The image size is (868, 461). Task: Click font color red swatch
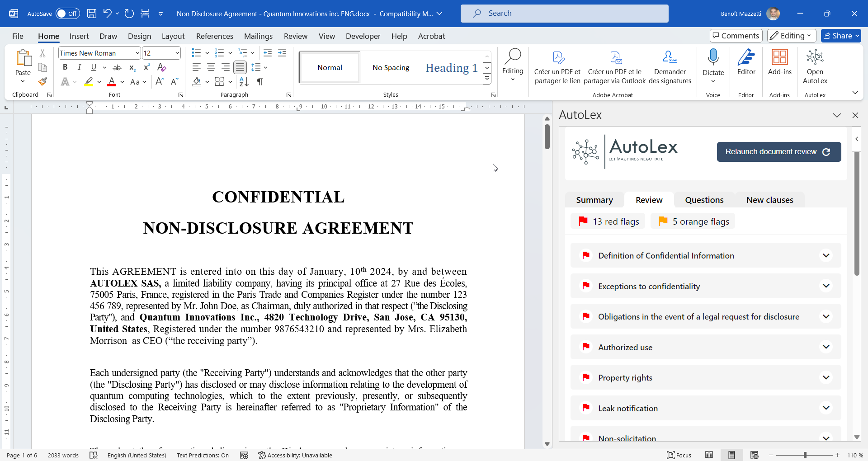click(112, 82)
